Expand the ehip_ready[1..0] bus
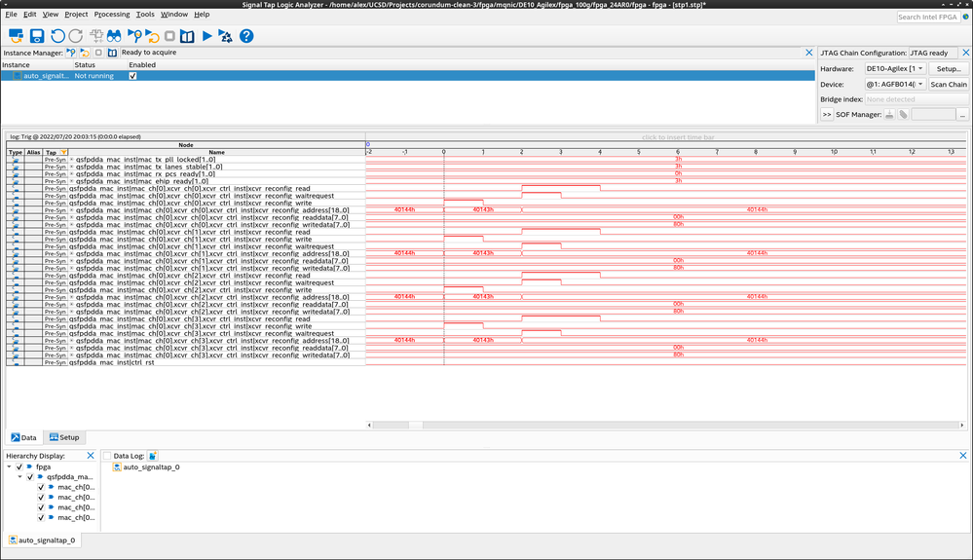Image resolution: width=973 pixels, height=560 pixels. [71, 182]
